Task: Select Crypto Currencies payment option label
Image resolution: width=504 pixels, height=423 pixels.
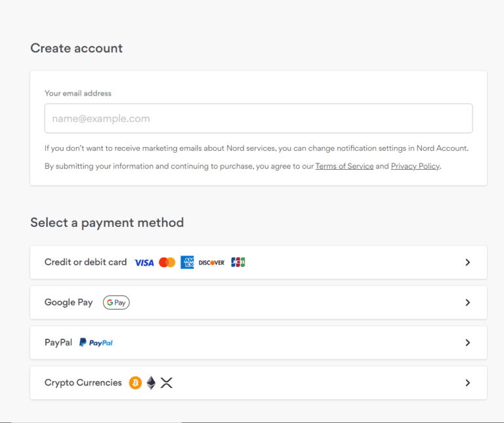Action: point(83,383)
